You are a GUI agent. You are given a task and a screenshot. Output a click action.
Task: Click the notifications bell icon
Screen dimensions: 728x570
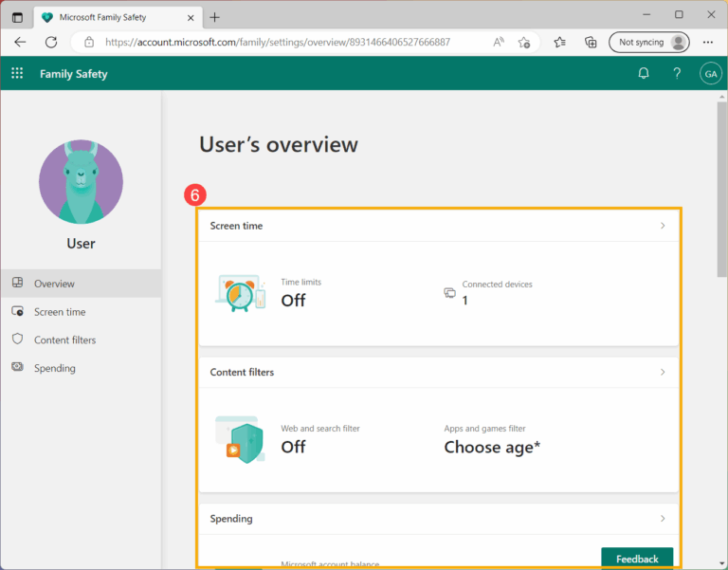644,73
